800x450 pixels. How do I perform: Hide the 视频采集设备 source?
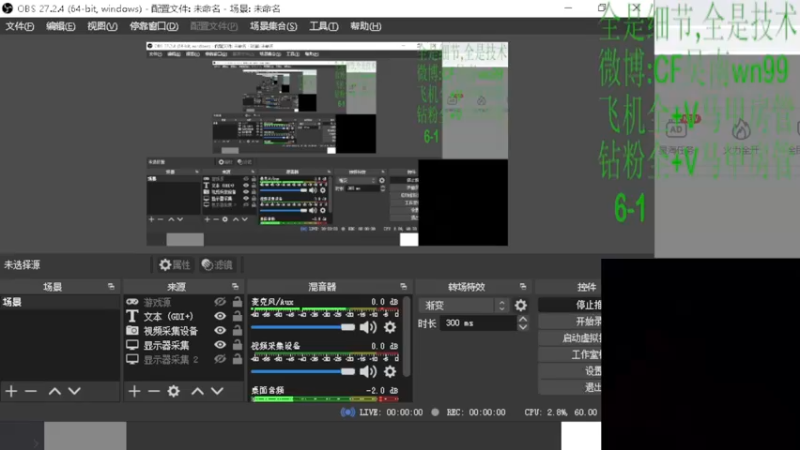pos(220,331)
